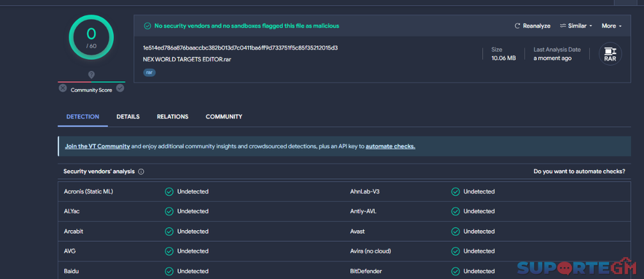Viewport: 644px width, 279px height.
Task: Click the detection score circle showing 0/60
Action: click(x=91, y=37)
